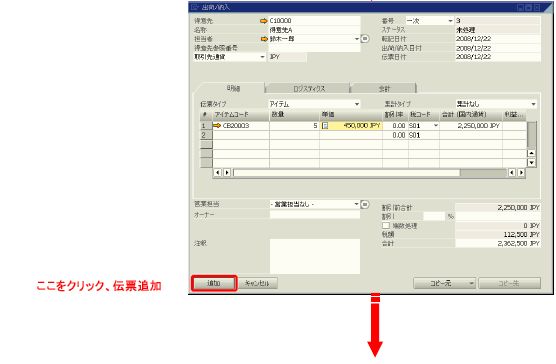Open the コピー元 button's dropdown arrow
Image resolution: width=556 pixels, height=364 pixels.
tap(471, 283)
